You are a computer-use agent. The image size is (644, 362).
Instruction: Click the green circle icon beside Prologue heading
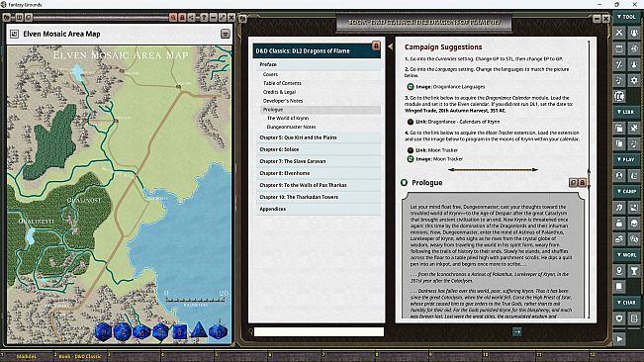[x=405, y=182]
